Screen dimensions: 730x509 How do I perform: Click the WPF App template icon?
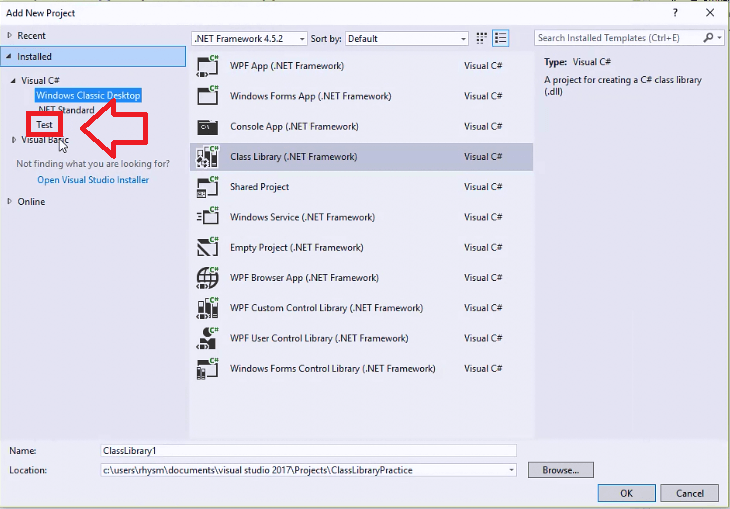click(208, 66)
